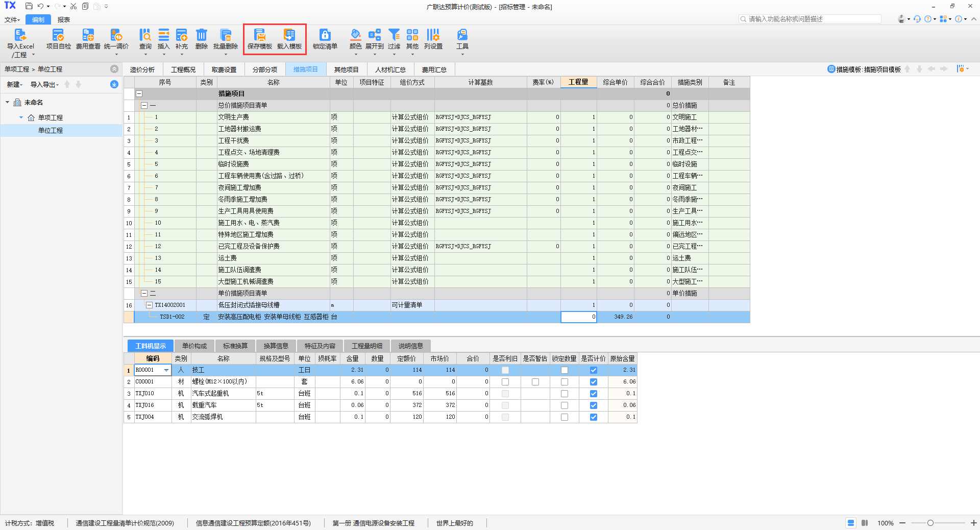Click the 保存模板 save template icon
Viewport: 980px width, 530px height.
(259, 36)
